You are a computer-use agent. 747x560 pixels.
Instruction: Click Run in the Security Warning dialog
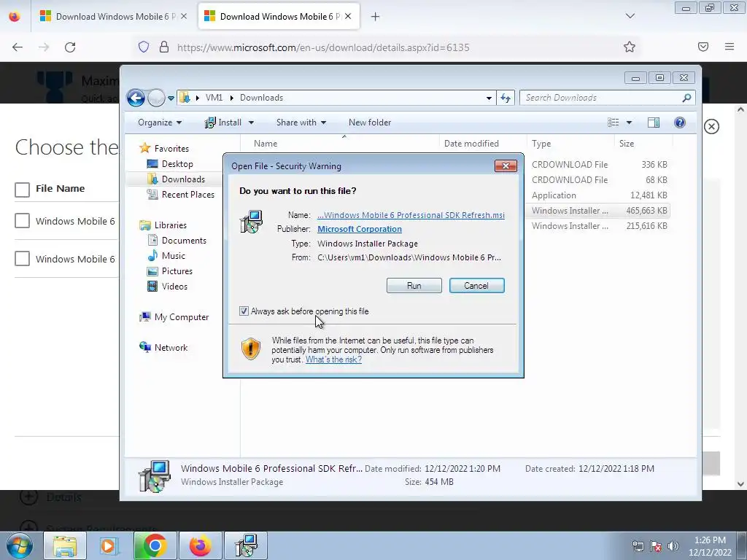point(414,286)
